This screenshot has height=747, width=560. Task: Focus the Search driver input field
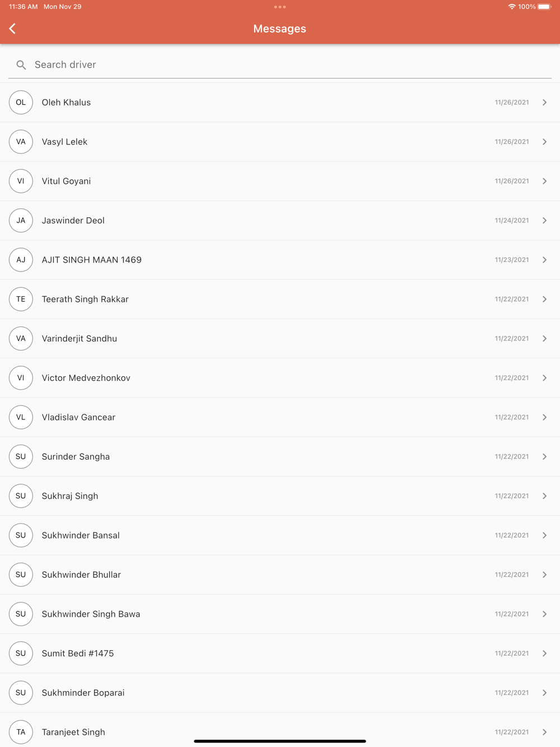[280, 65]
